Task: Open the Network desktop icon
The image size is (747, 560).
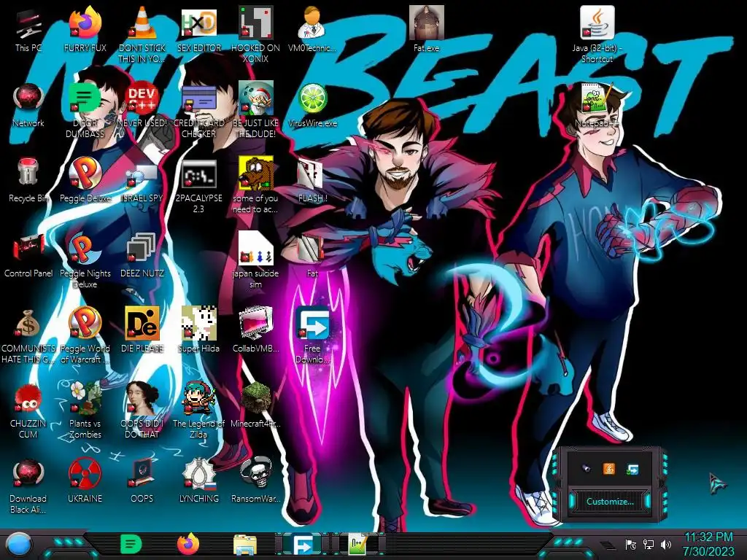Action: [28, 105]
